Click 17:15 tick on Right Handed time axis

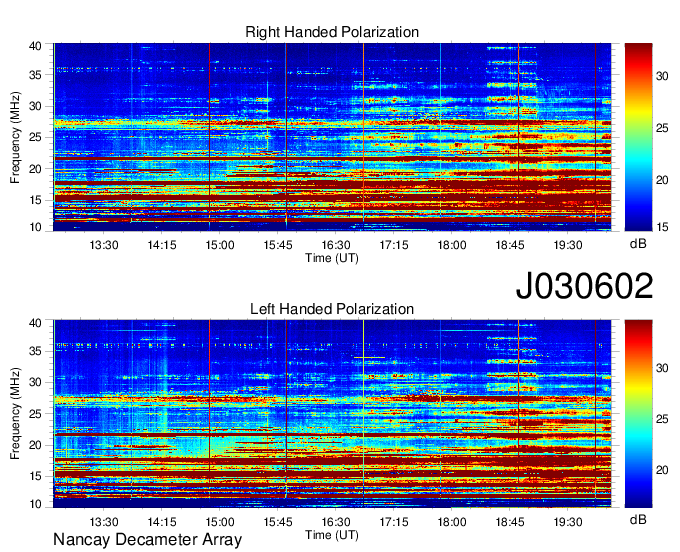394,245
